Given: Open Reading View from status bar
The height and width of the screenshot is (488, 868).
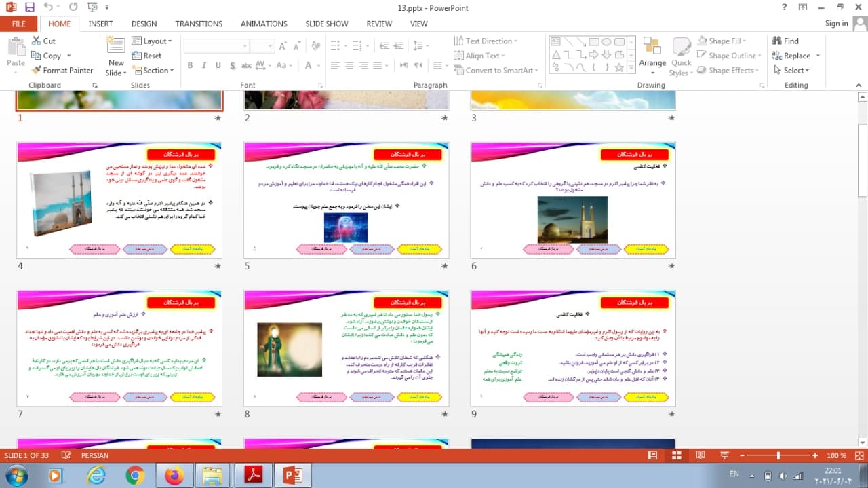Looking at the screenshot, I should pyautogui.click(x=701, y=455).
